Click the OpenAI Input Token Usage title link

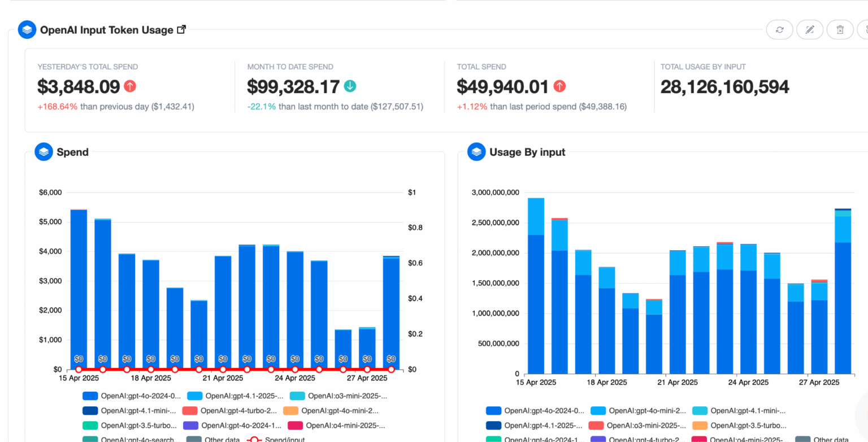tap(107, 29)
